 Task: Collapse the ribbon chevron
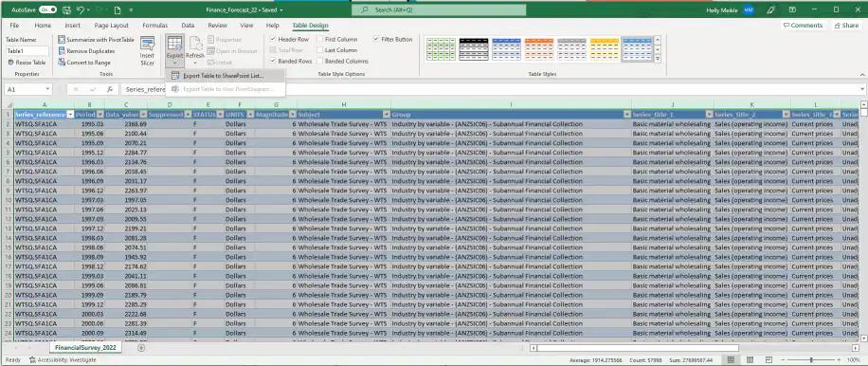coord(862,74)
